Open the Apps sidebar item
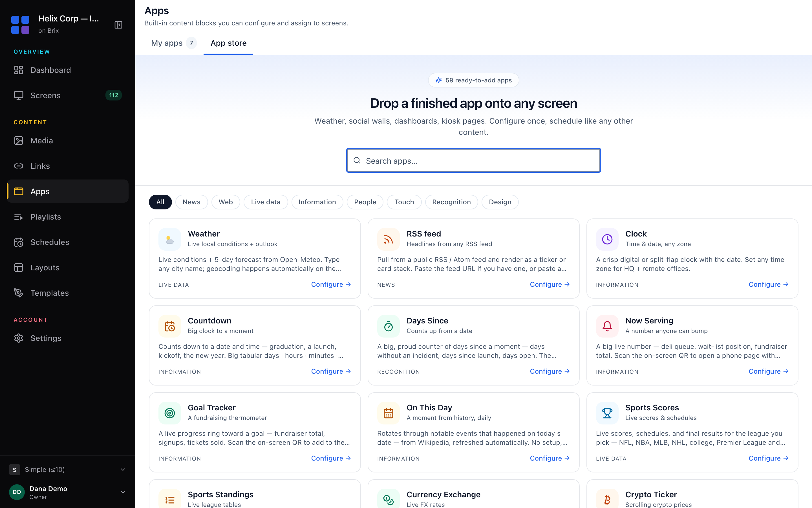 pyautogui.click(x=67, y=191)
